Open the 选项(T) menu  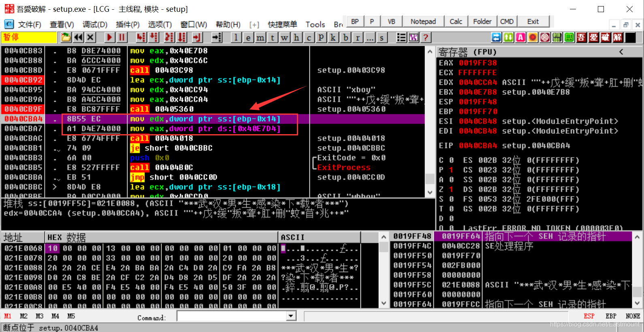(x=160, y=25)
